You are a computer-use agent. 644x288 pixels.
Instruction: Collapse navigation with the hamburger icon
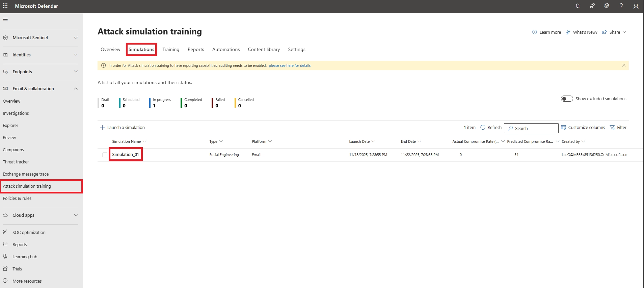click(5, 19)
